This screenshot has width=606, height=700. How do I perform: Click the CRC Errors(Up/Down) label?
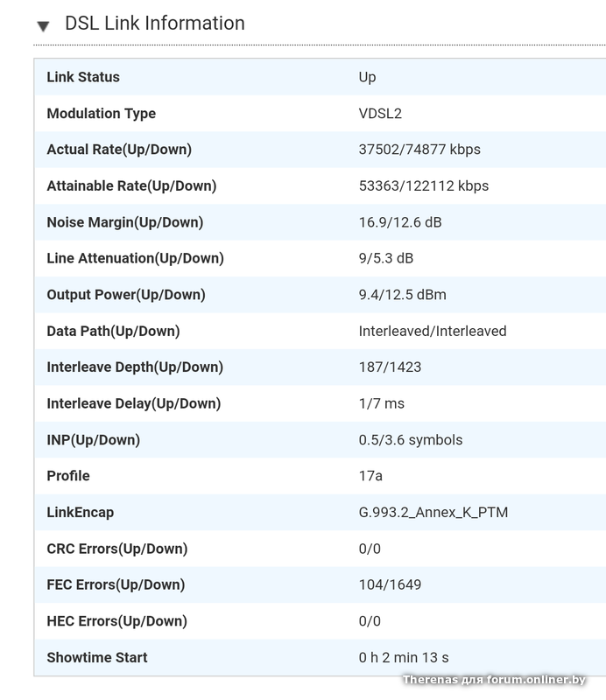pyautogui.click(x=116, y=549)
